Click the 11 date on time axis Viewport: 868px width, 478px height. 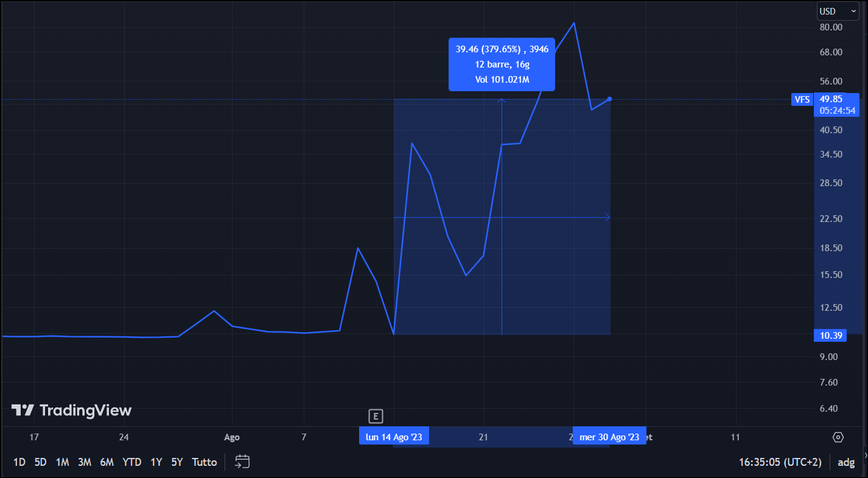[x=735, y=437]
